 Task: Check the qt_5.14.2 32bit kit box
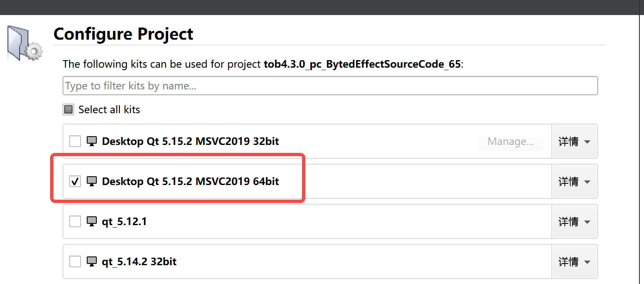click(x=75, y=261)
